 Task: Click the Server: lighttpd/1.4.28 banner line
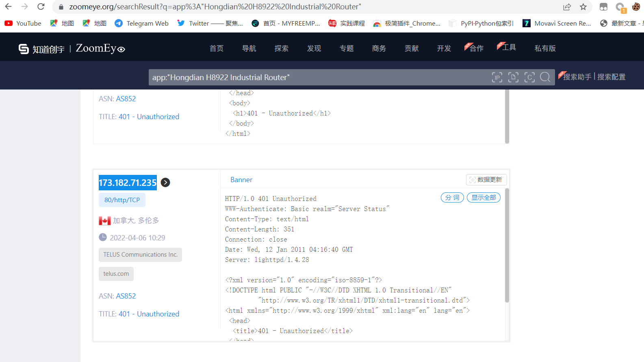click(x=267, y=260)
